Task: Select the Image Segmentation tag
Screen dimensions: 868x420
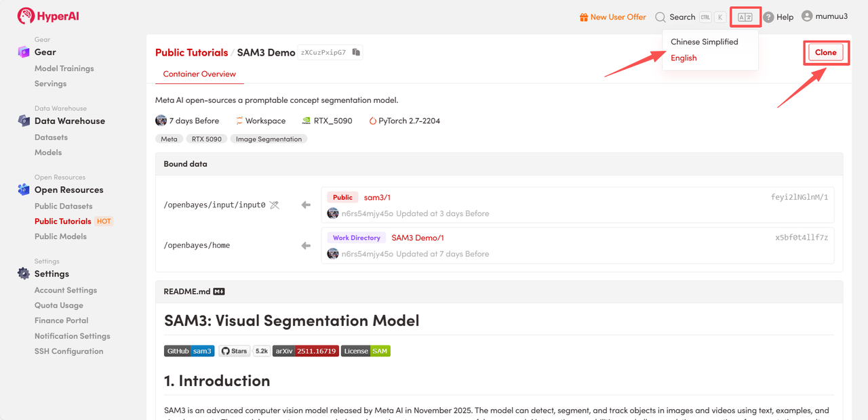Action: [269, 139]
